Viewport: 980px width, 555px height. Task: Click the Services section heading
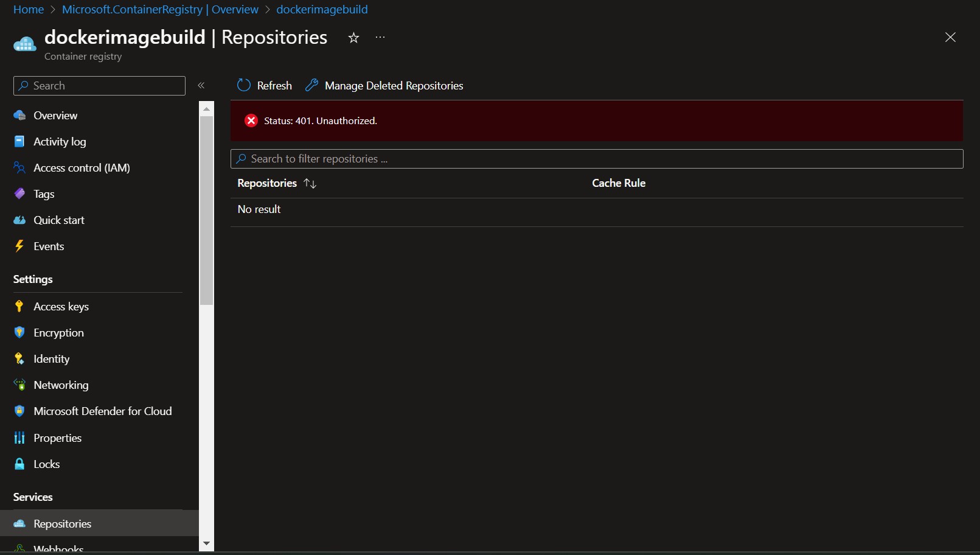[33, 497]
